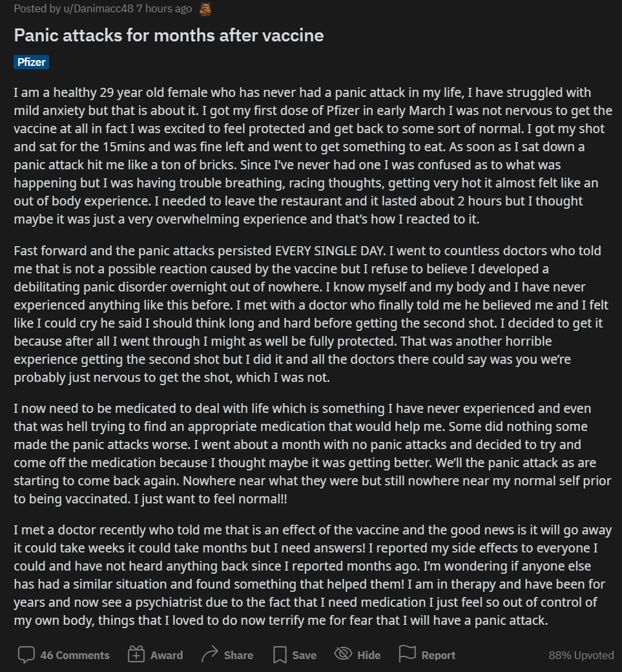
Task: Select the Report text label
Action: pos(439,655)
